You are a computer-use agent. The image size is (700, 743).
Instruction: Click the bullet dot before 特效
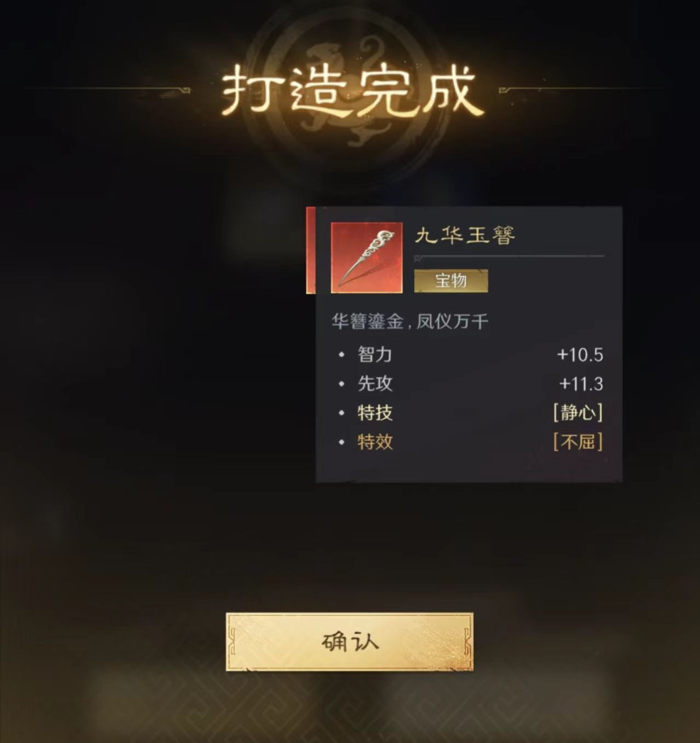click(x=341, y=442)
